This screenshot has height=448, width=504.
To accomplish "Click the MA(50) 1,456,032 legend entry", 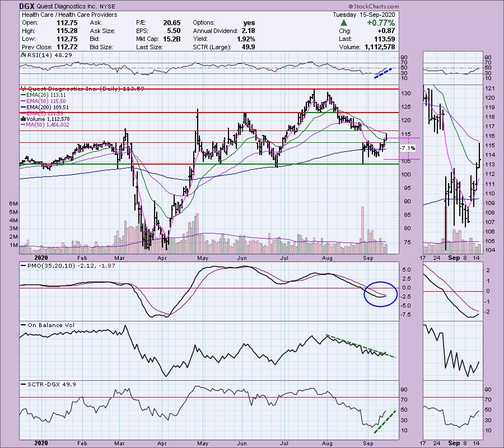I will tap(48, 125).
